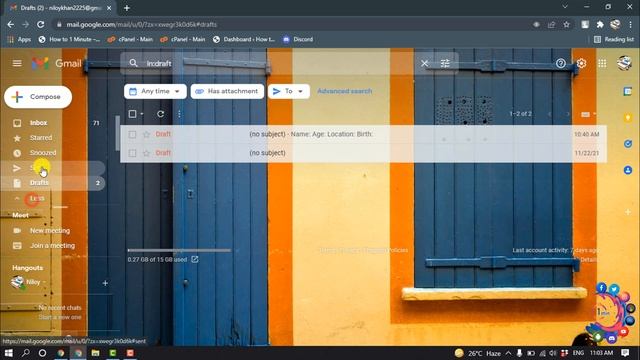Open Niloy Hangouts status dropdown
This screenshot has width=640, height=360.
44,282
